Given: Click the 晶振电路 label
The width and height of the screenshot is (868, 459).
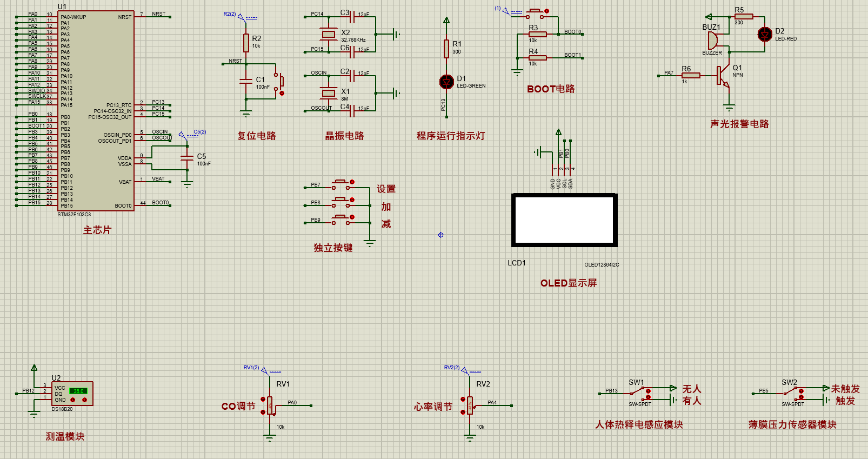Looking at the screenshot, I should coord(344,136).
